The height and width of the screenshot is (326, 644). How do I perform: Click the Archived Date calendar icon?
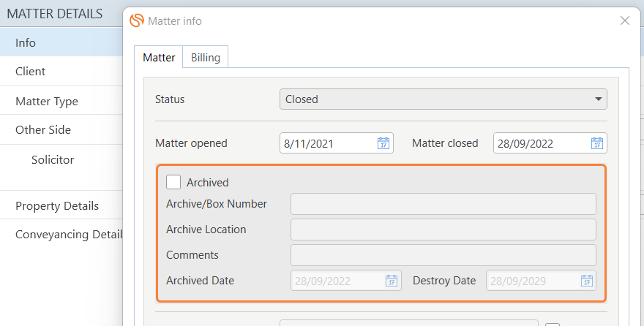(x=391, y=281)
